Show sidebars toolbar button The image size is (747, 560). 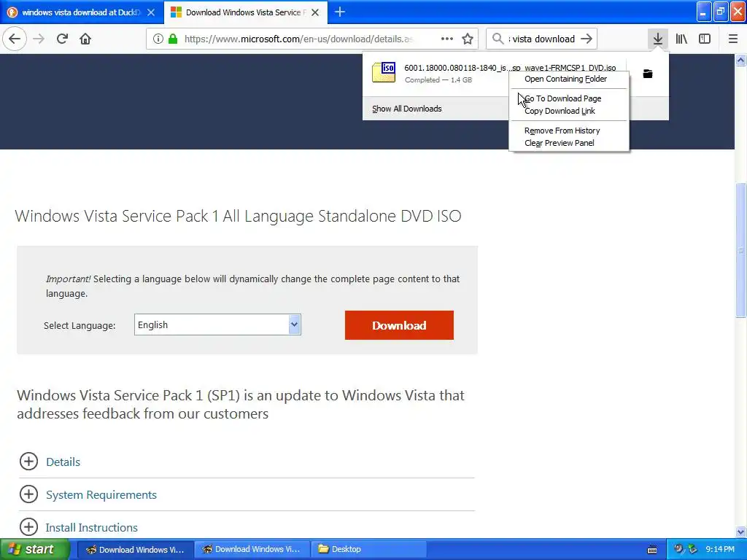point(705,39)
